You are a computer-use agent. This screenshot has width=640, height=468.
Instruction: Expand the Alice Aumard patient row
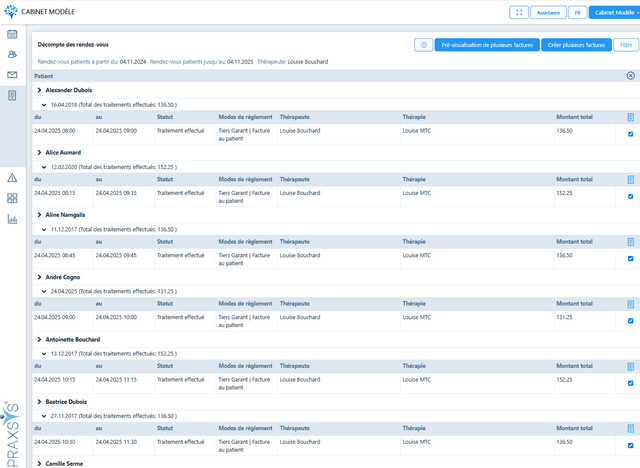[x=39, y=152]
